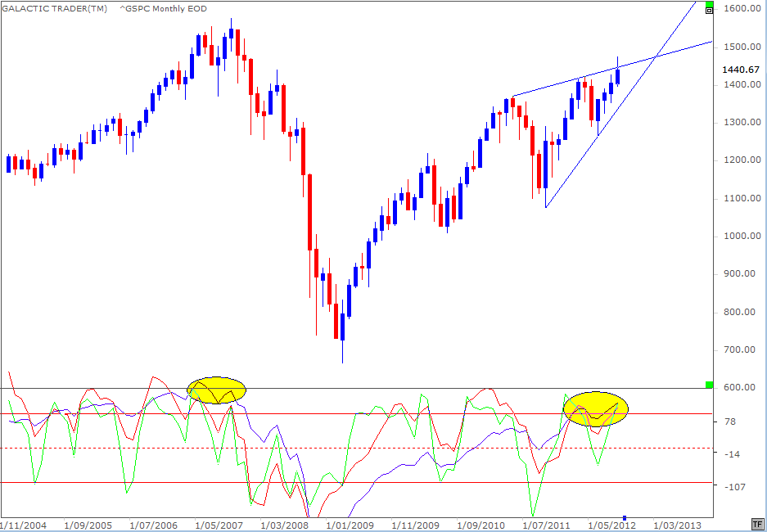
Task: Click the 1500.00 price axis label
Action: (742, 47)
